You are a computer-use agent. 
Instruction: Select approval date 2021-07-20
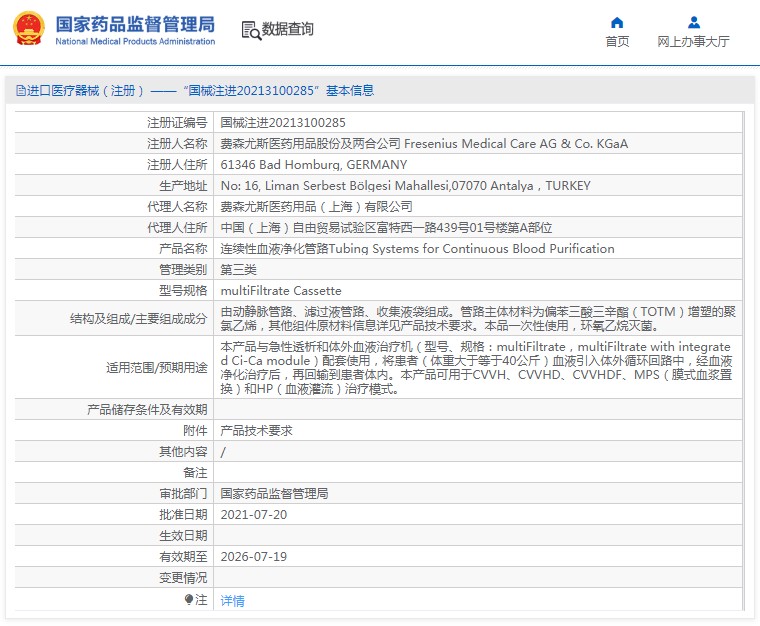click(x=254, y=515)
